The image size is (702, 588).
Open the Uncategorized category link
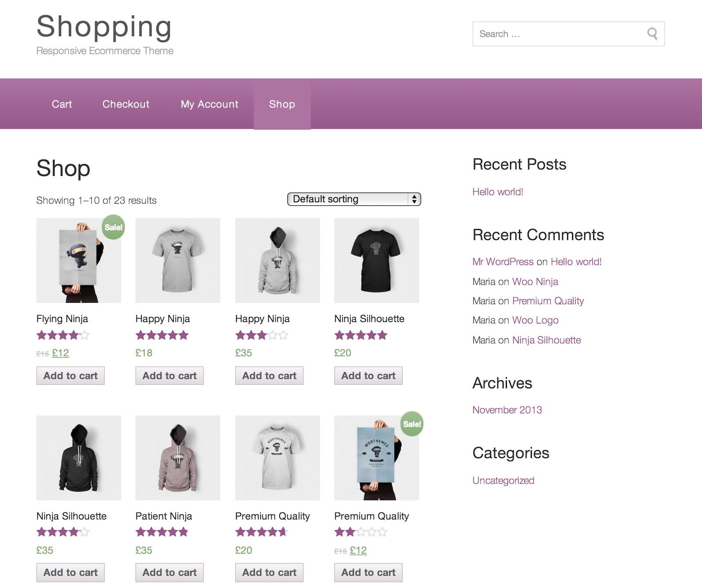[x=503, y=480]
